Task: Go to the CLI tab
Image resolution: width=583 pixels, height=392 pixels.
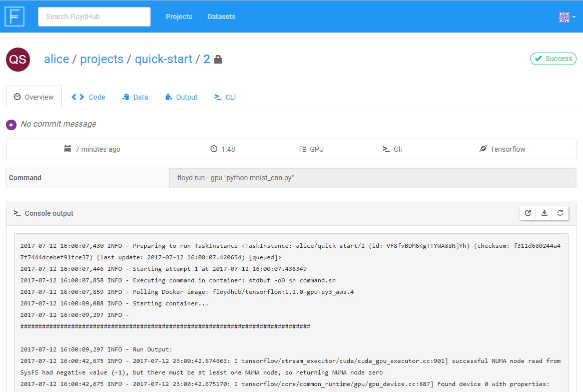Action: pyautogui.click(x=225, y=97)
